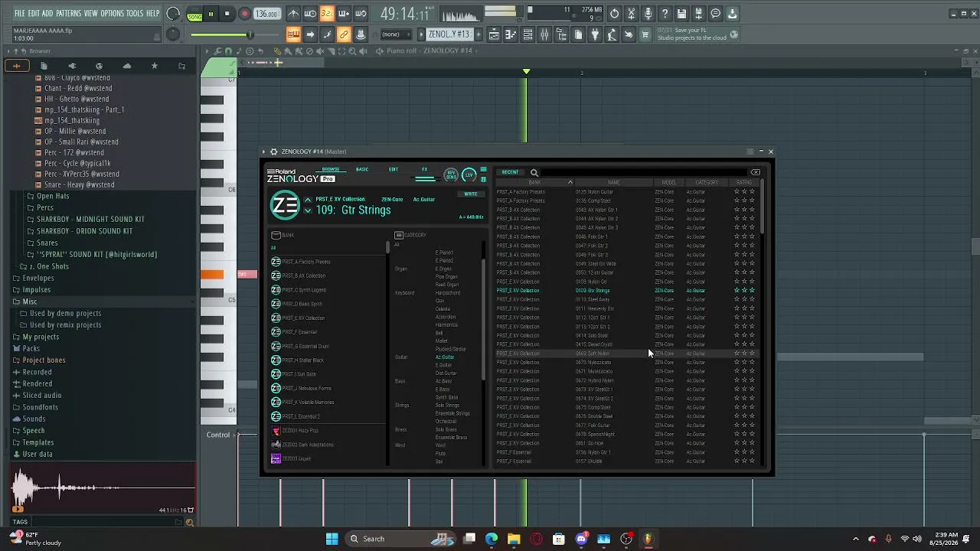This screenshot has width=980, height=551.
Task: Stop playback with the transport stop button
Action: [227, 14]
